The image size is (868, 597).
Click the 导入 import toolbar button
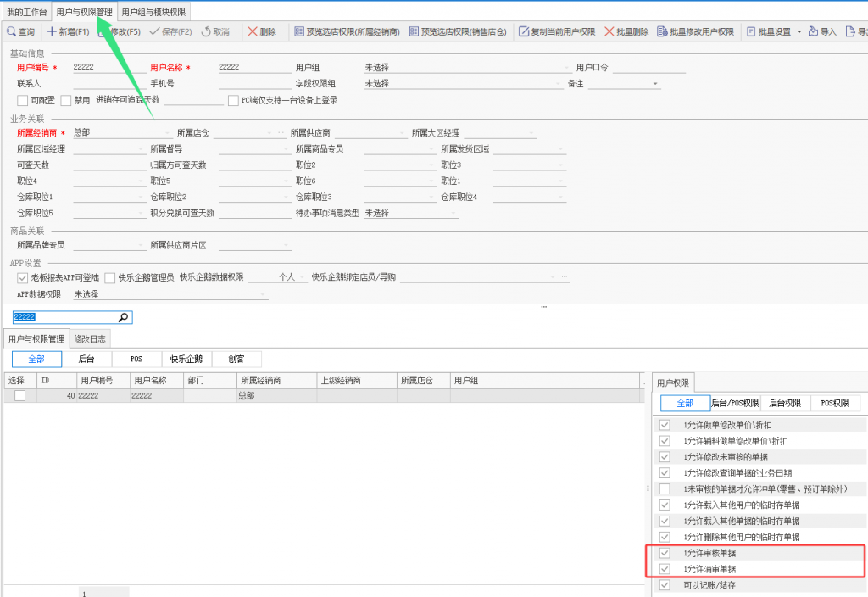coord(822,31)
